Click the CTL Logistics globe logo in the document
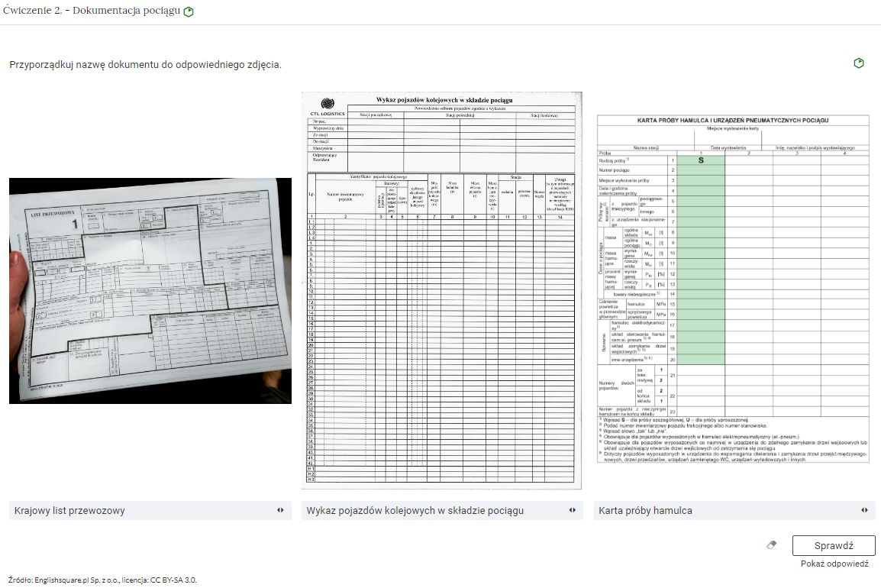This screenshot has width=881, height=588. click(x=328, y=104)
